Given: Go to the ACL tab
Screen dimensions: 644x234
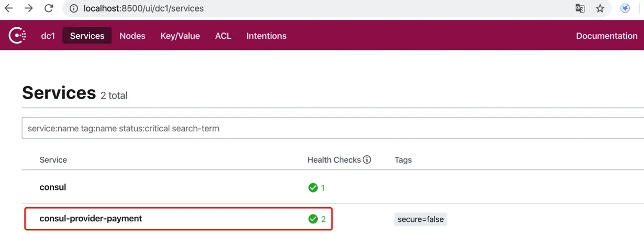Looking at the screenshot, I should pyautogui.click(x=223, y=36).
